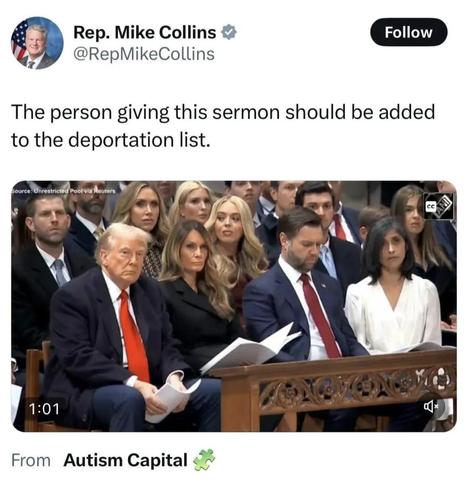468x492 pixels.
Task: Click the tweet's first text line
Action: pos(223,113)
